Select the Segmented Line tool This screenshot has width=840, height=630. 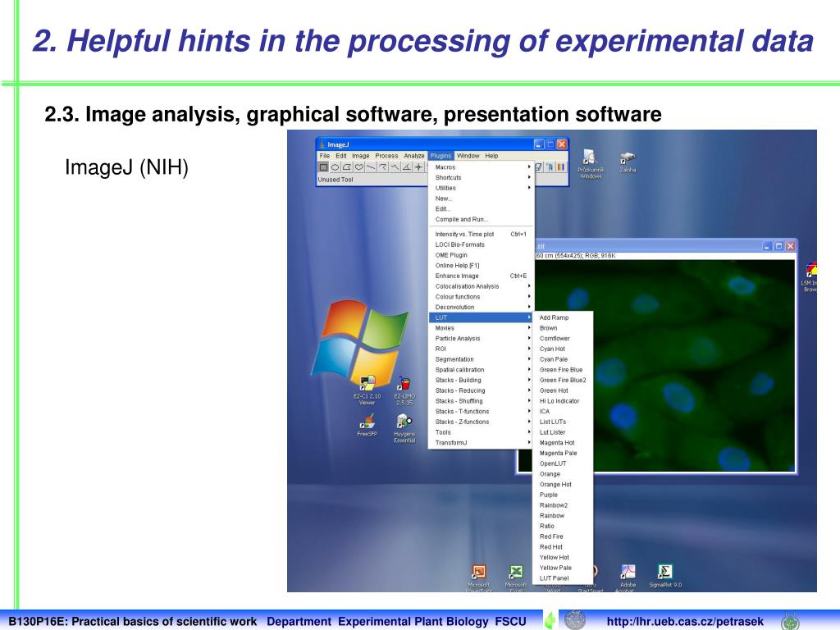point(383,167)
